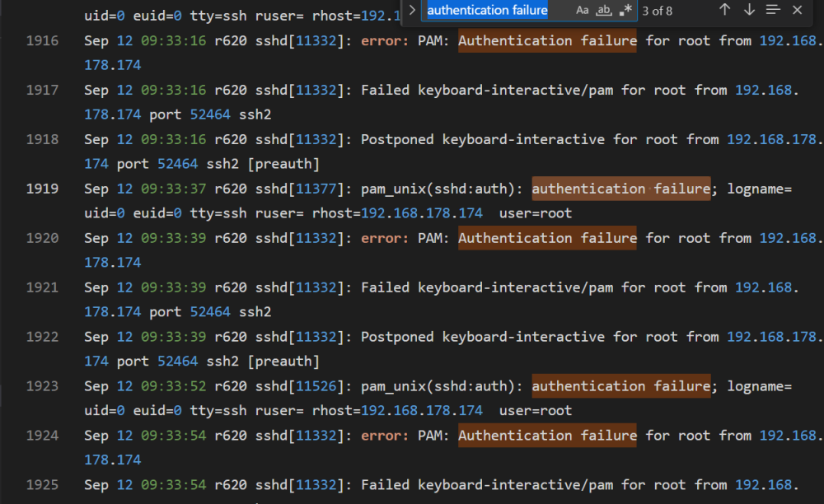Viewport: 824px width, 504px height.
Task: Click line number 1922
Action: click(43, 337)
